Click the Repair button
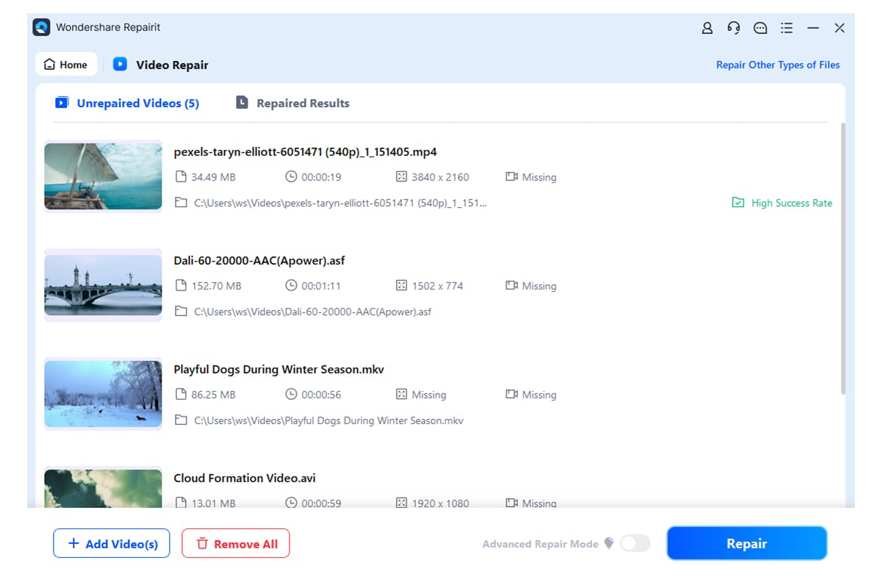 tap(747, 544)
